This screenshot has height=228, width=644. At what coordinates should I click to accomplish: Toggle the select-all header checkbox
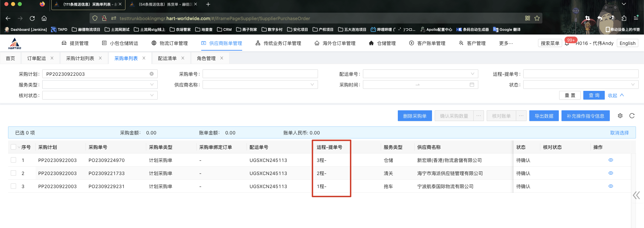(x=13, y=147)
